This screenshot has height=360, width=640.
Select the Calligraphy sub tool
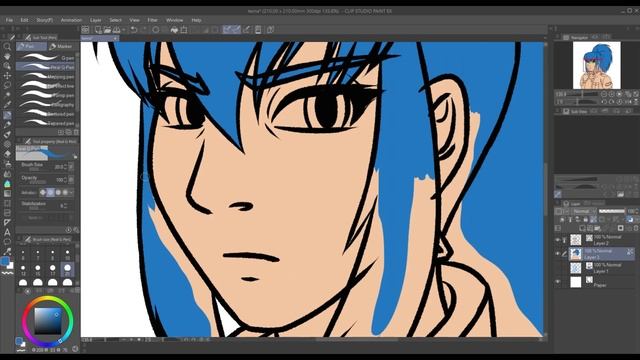click(46, 104)
